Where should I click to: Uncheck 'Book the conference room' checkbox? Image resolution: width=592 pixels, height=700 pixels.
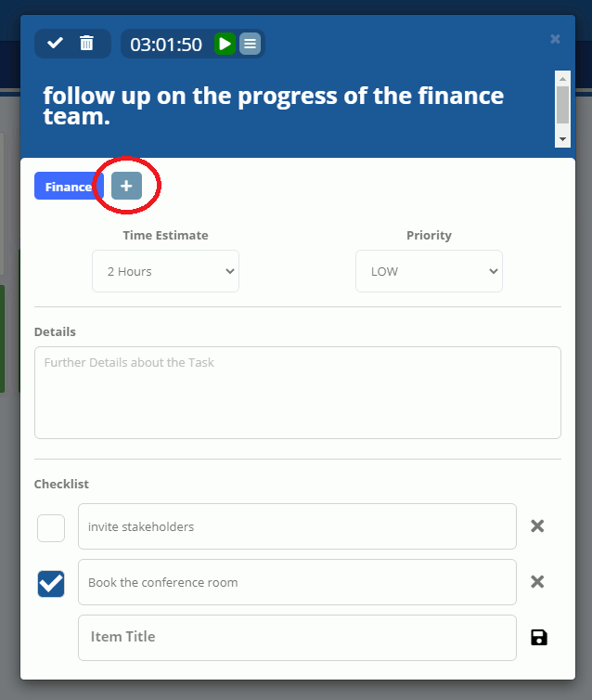point(51,583)
